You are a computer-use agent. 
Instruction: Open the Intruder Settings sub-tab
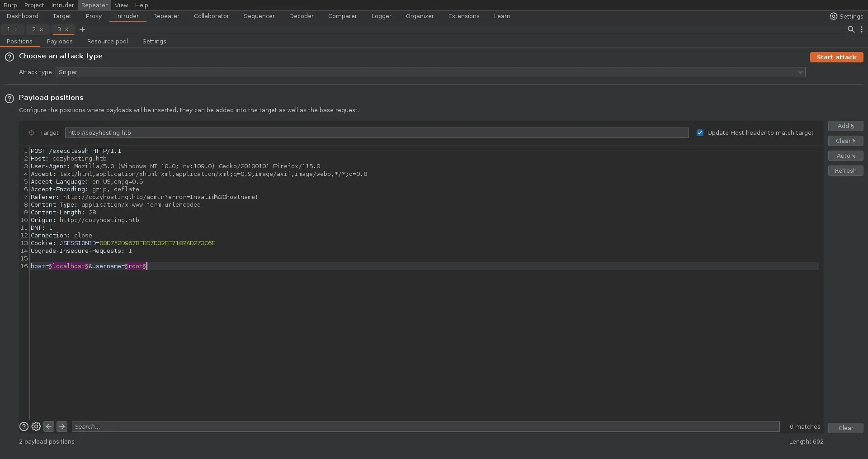(x=154, y=42)
